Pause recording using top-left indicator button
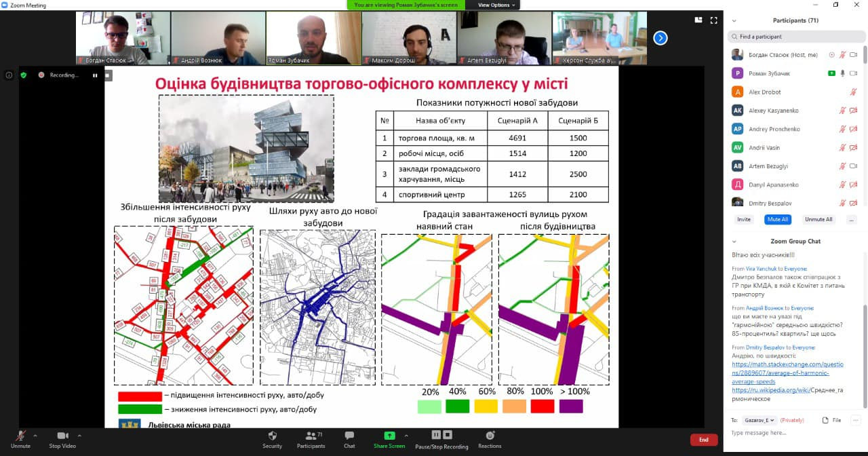 (95, 75)
